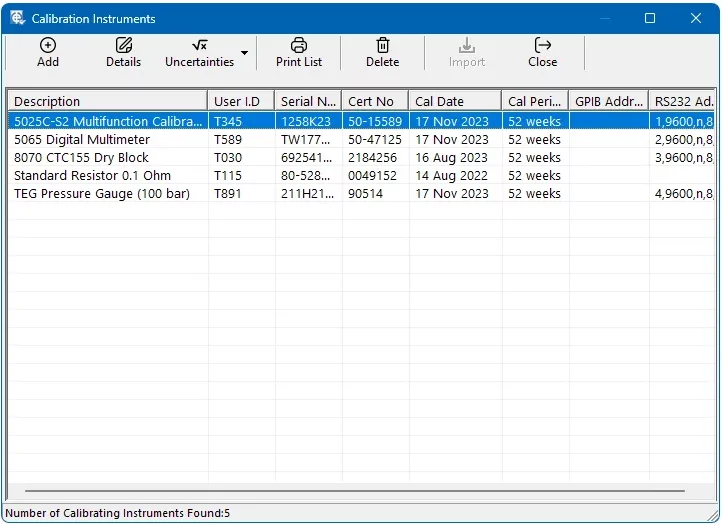Click the User I.D column header

[241, 101]
